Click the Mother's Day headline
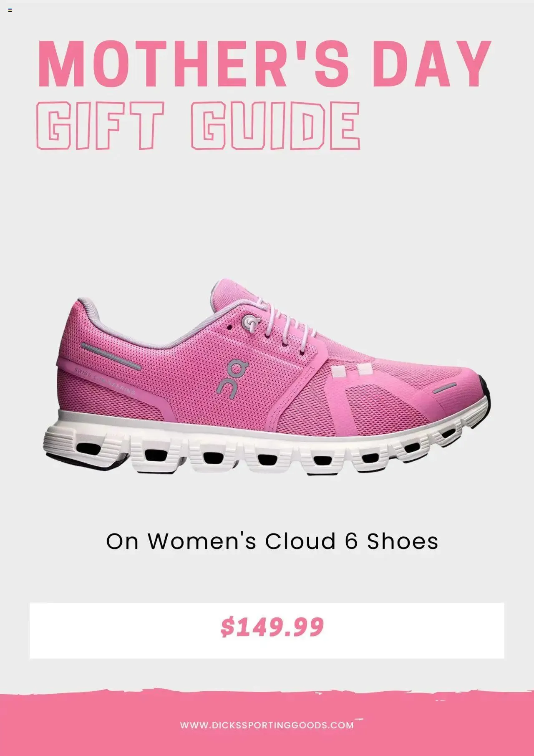 tap(265, 63)
